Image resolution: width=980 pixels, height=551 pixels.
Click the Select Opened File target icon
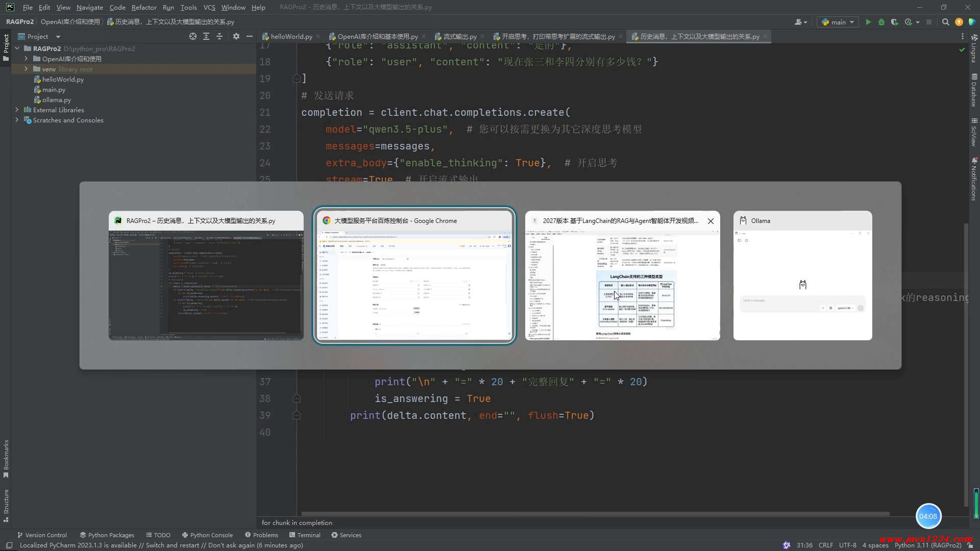193,36
